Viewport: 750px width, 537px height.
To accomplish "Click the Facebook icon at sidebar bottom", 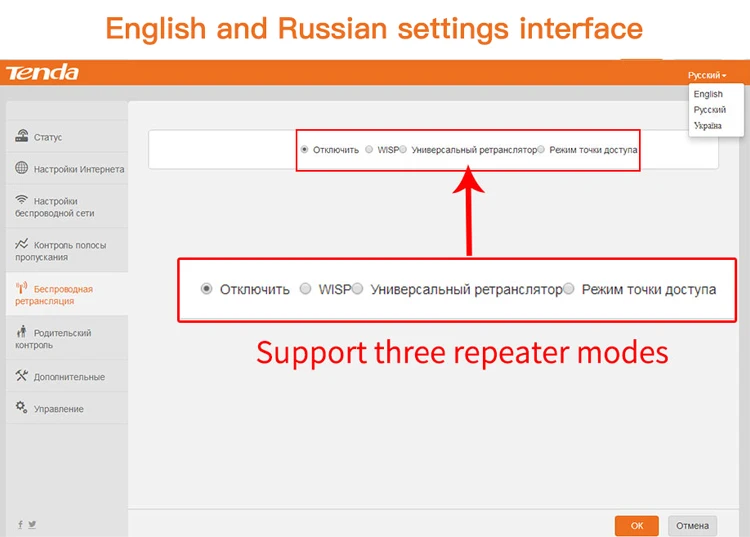I will 20,525.
